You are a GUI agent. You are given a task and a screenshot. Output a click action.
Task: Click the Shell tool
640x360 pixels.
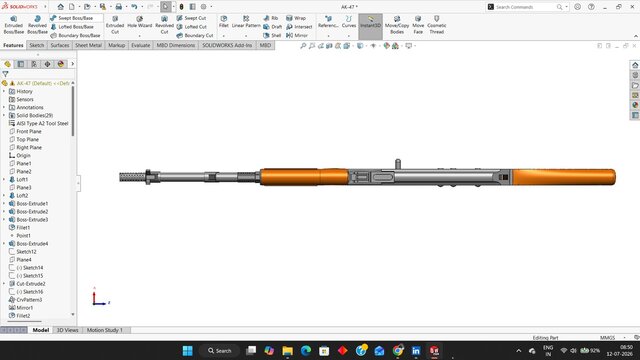tap(272, 36)
